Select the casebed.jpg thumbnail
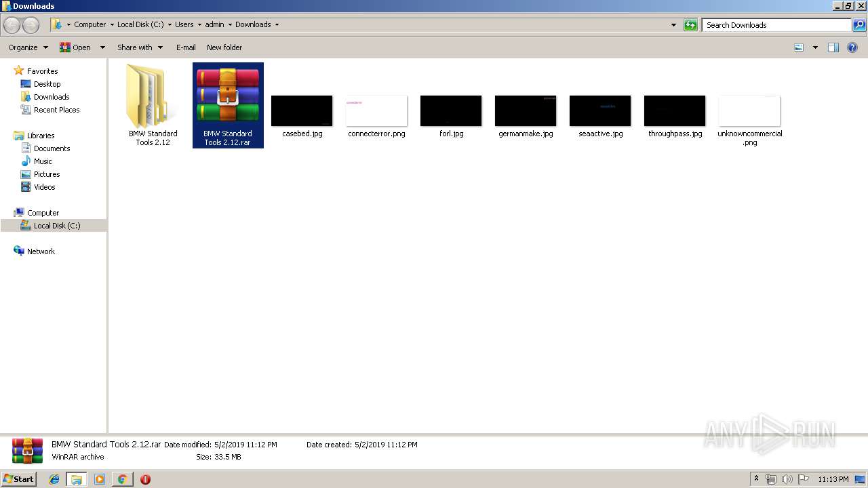This screenshot has width=868, height=488. [x=302, y=110]
